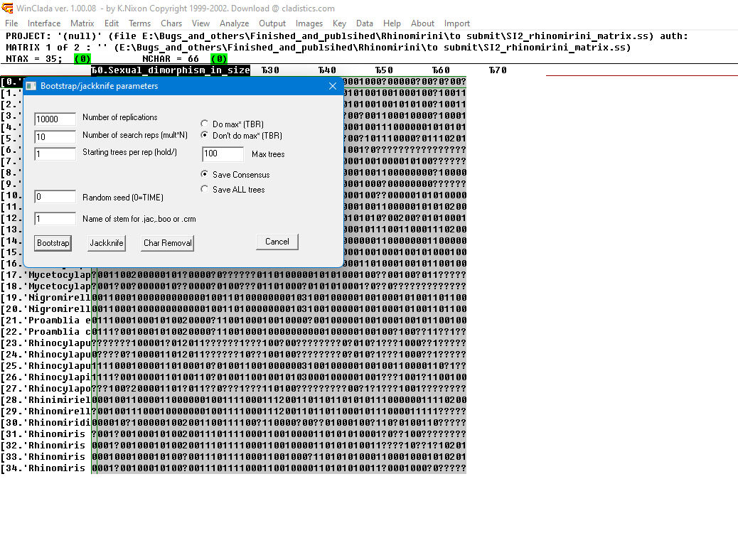Click column marker 60 in matrix header
The image size is (738, 560).
(441, 70)
